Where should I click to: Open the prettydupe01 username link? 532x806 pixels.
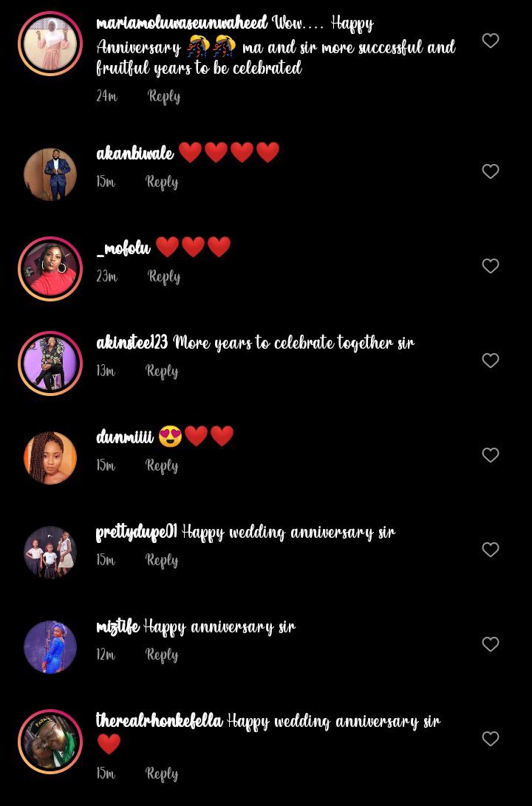tap(137, 532)
